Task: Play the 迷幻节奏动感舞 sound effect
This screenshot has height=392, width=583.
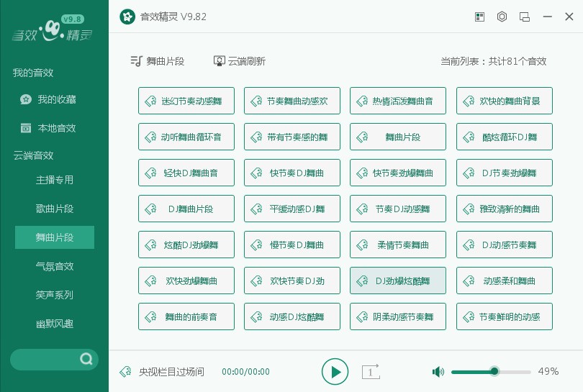Action: click(x=186, y=101)
